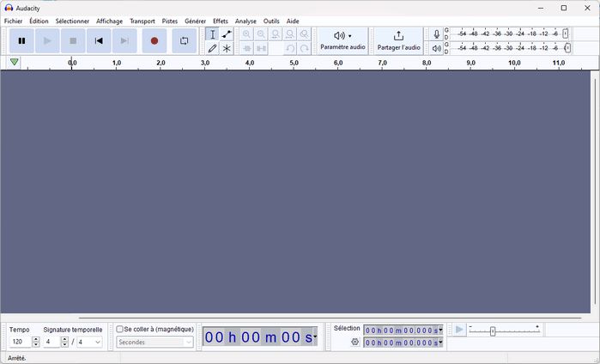Adjust the recording level slider knob
Image resolution: width=600 pixels, height=364 pixels.
click(x=565, y=33)
